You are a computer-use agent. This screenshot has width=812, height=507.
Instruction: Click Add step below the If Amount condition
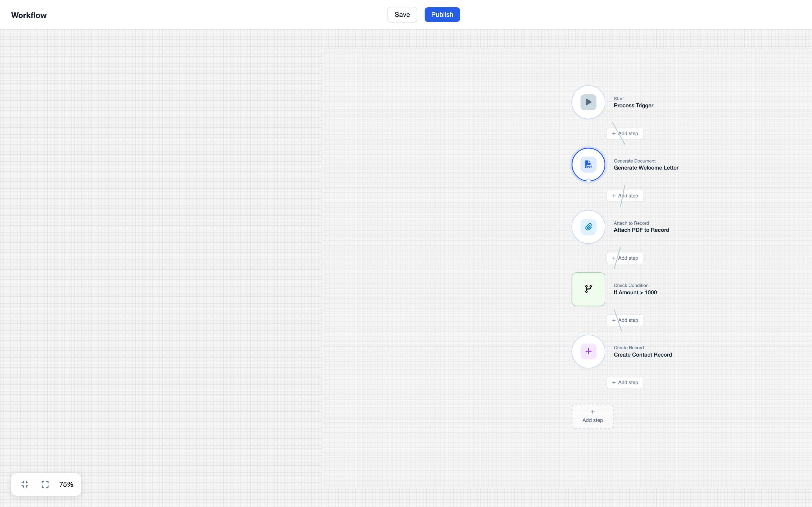(625, 320)
